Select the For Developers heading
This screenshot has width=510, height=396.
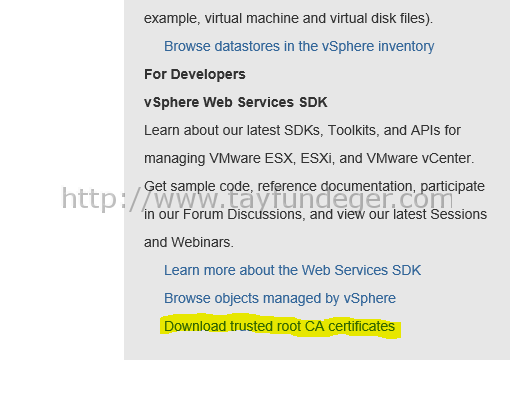click(195, 75)
